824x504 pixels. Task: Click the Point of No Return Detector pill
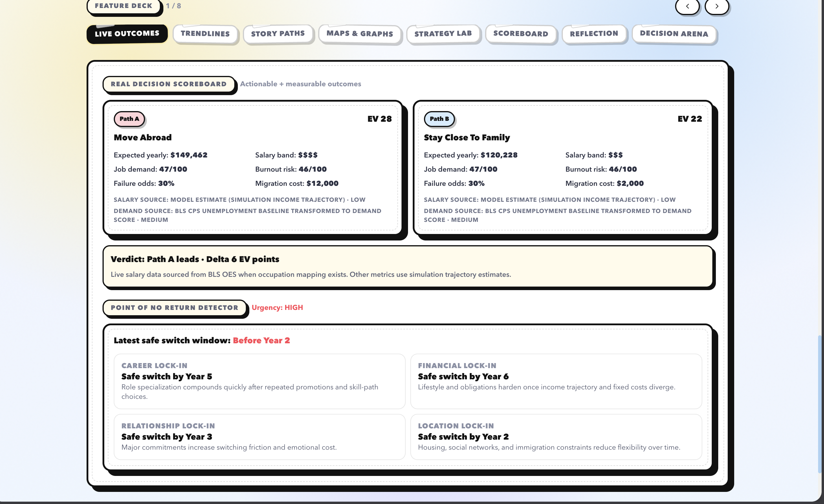coord(174,308)
